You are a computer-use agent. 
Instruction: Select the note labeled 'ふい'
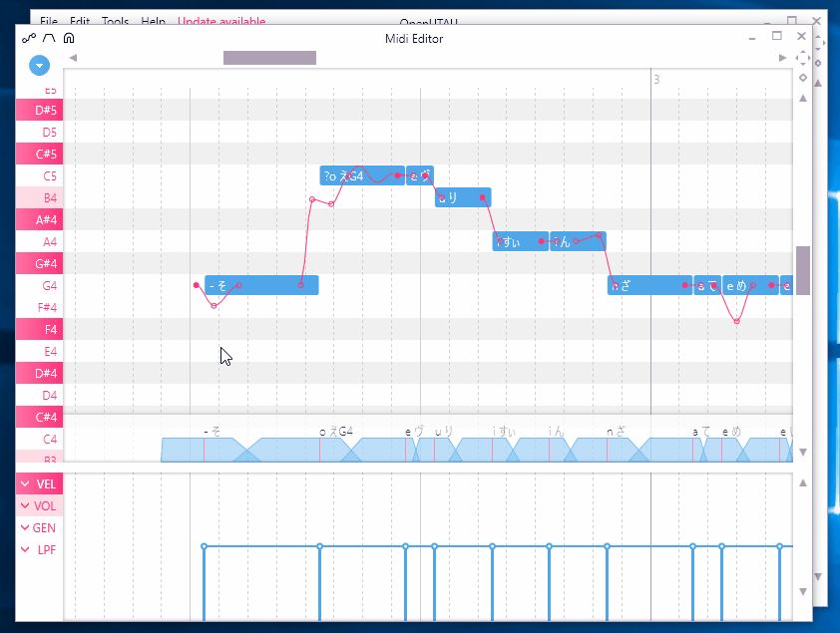point(517,240)
